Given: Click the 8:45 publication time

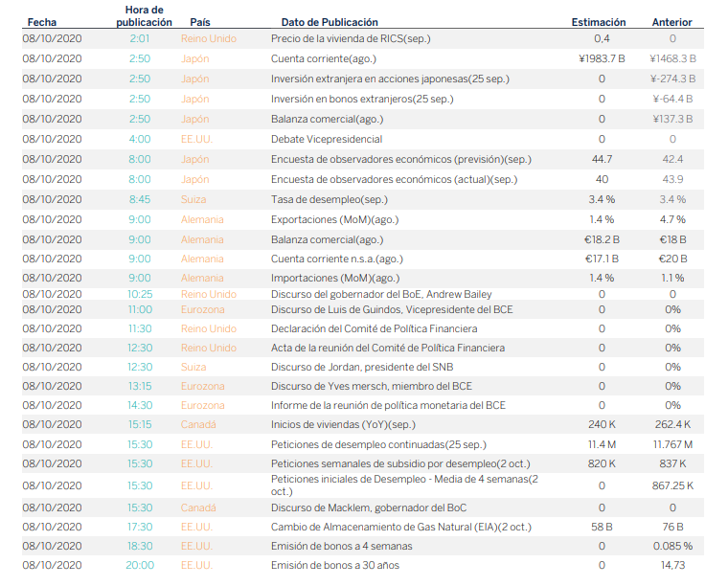Looking at the screenshot, I should point(139,199).
